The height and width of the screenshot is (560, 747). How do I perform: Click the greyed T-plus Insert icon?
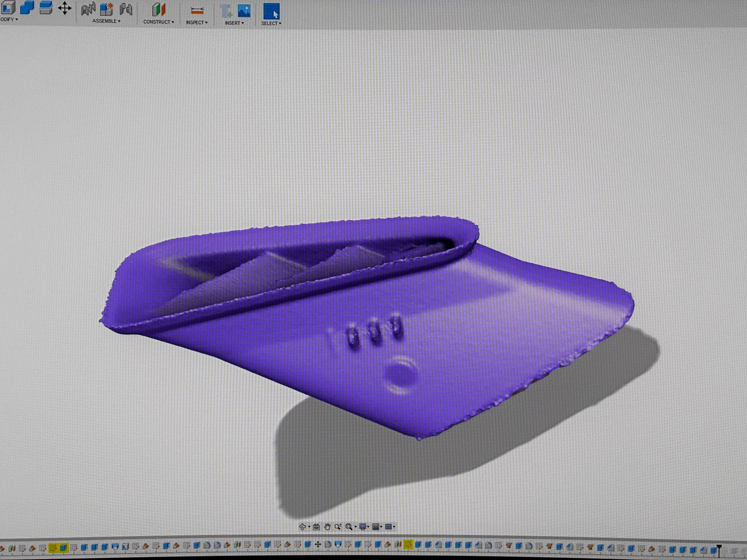226,10
